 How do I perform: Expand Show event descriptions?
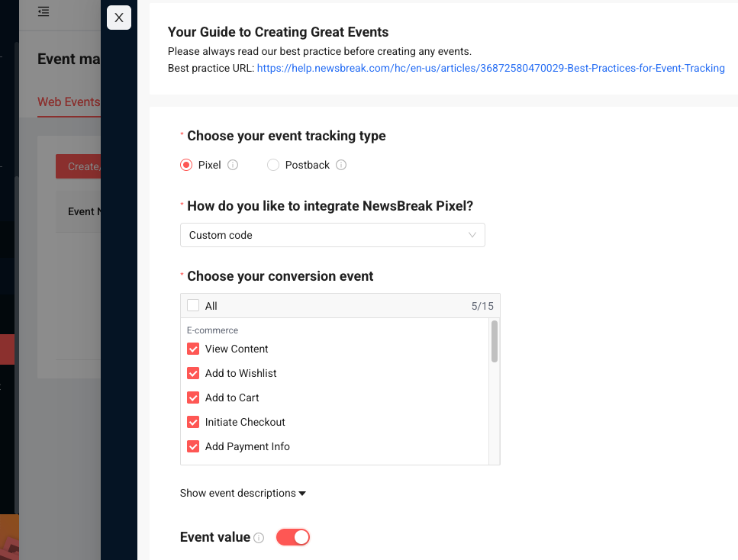point(243,493)
